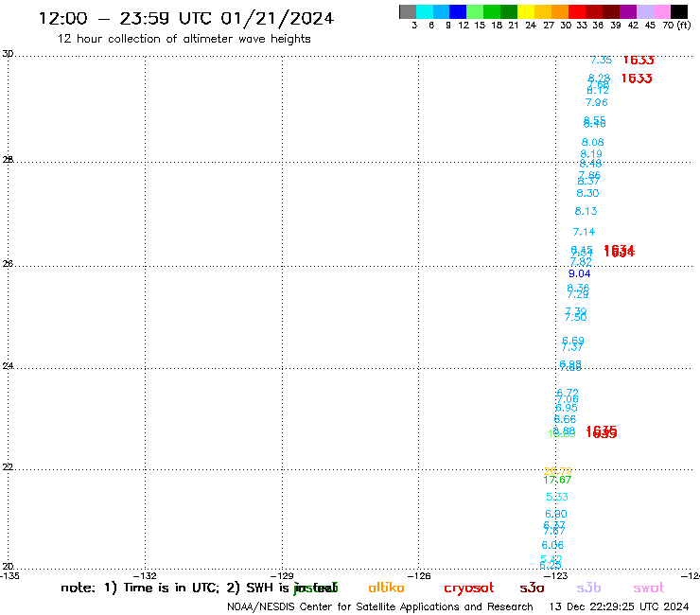Click the cyan 5.33 wave height value
Screen dimensions: 700x615
point(557,497)
